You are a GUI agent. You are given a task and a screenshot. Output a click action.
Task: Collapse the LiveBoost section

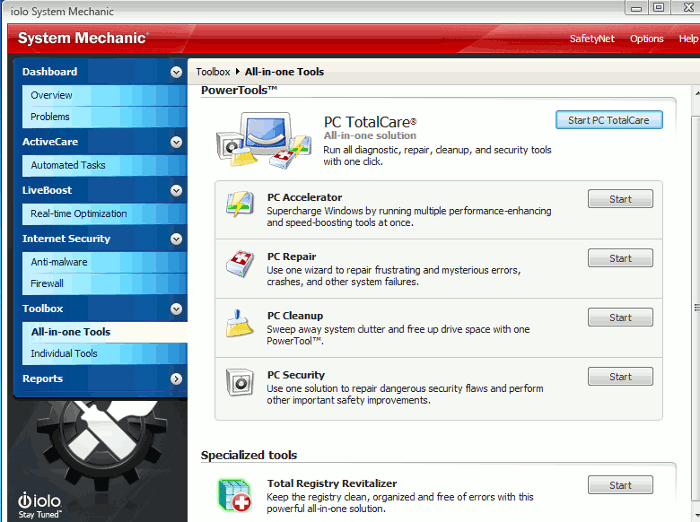tap(176, 191)
